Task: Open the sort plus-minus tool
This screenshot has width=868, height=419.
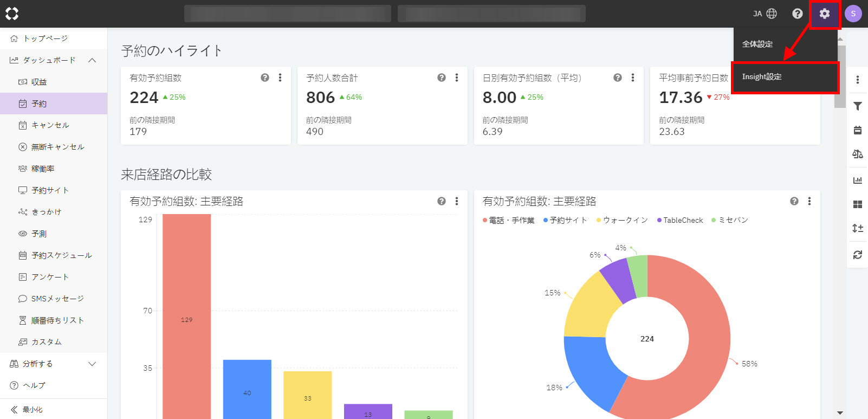Action: pyautogui.click(x=858, y=228)
